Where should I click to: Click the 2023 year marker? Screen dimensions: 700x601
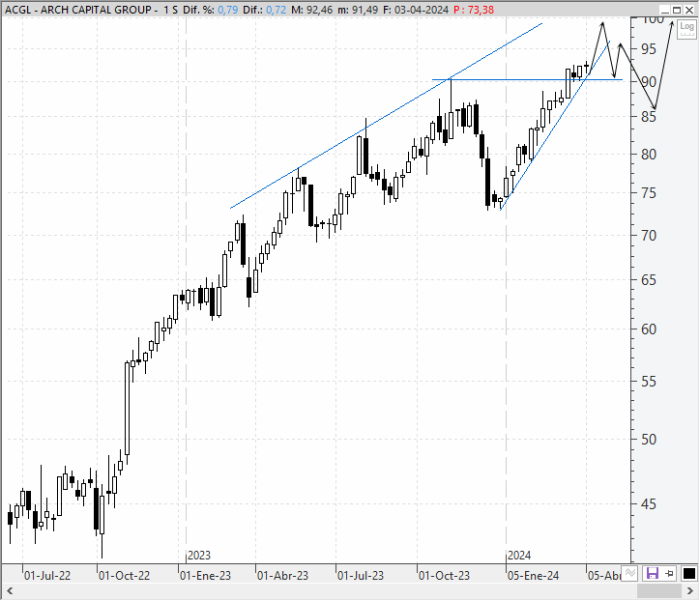[199, 556]
